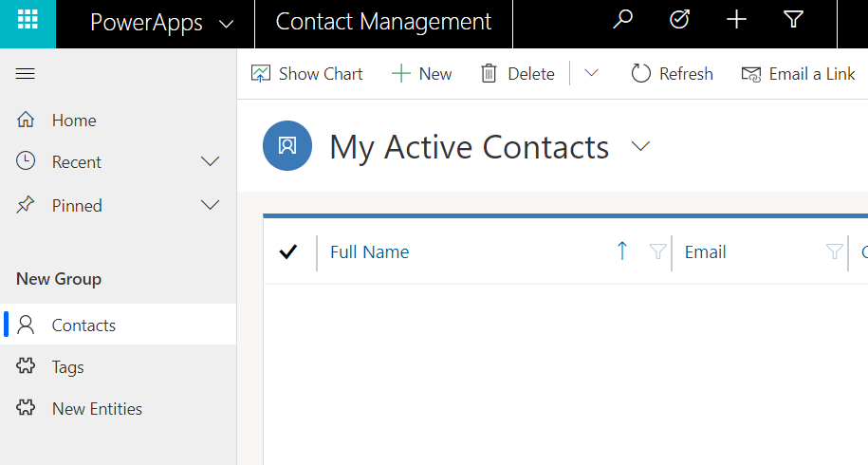Open the PowerApps app switcher dropdown
The width and height of the screenshot is (868, 465).
227,24
